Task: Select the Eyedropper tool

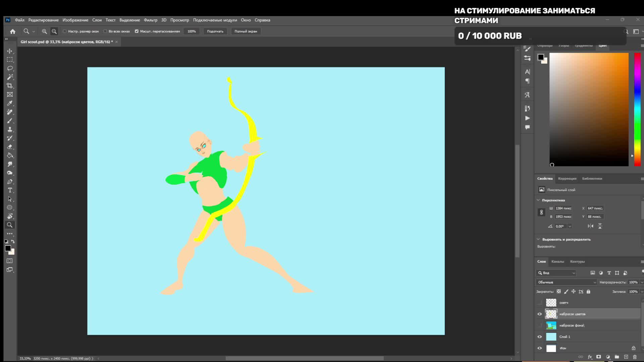Action: click(10, 103)
